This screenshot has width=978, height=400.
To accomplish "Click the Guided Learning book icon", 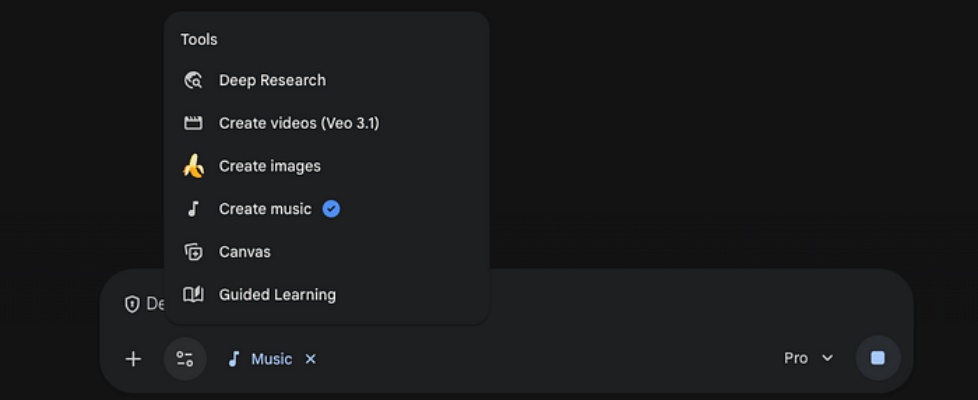I will (193, 295).
